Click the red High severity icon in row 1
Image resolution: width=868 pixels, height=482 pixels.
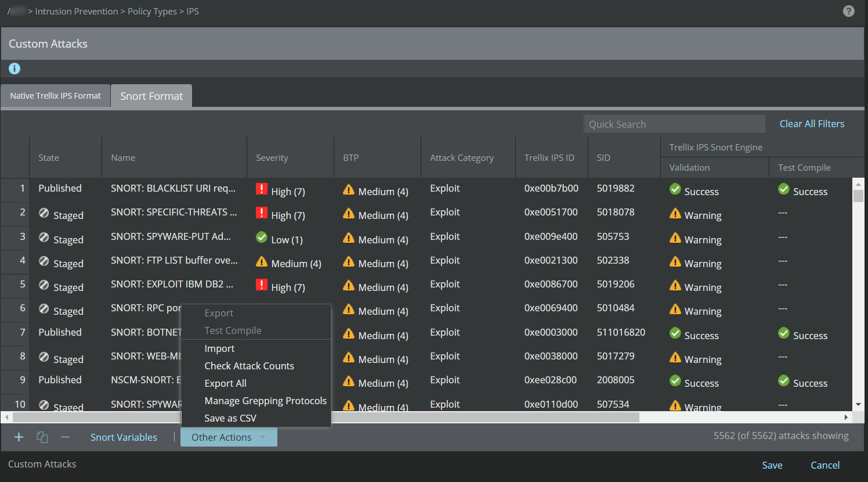262,189
